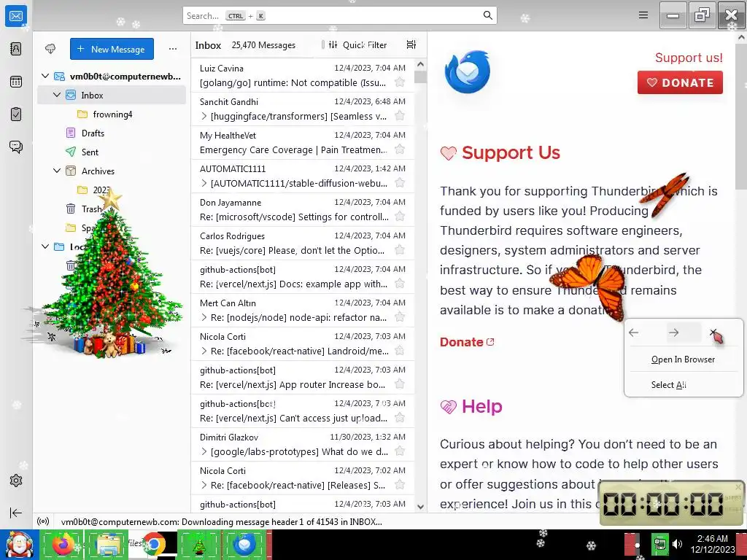
Task: Expand the nodejs/node thread
Action: coord(204,318)
